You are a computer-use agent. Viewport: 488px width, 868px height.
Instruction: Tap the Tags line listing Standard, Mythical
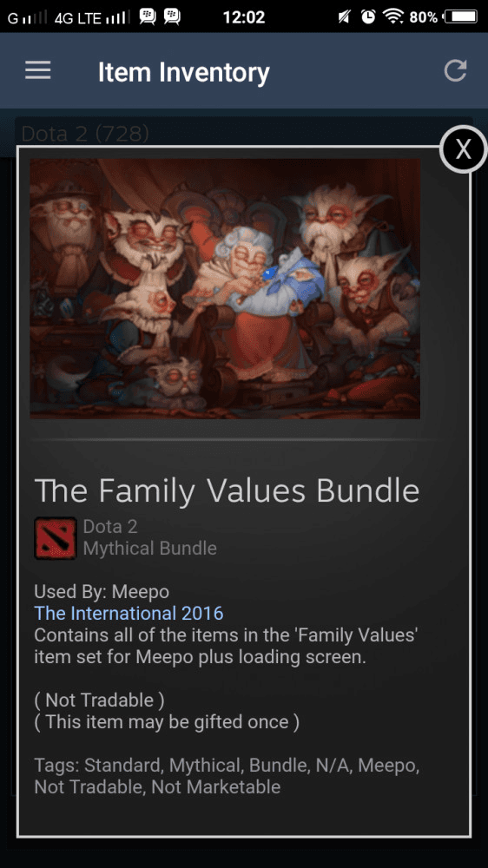click(227, 776)
